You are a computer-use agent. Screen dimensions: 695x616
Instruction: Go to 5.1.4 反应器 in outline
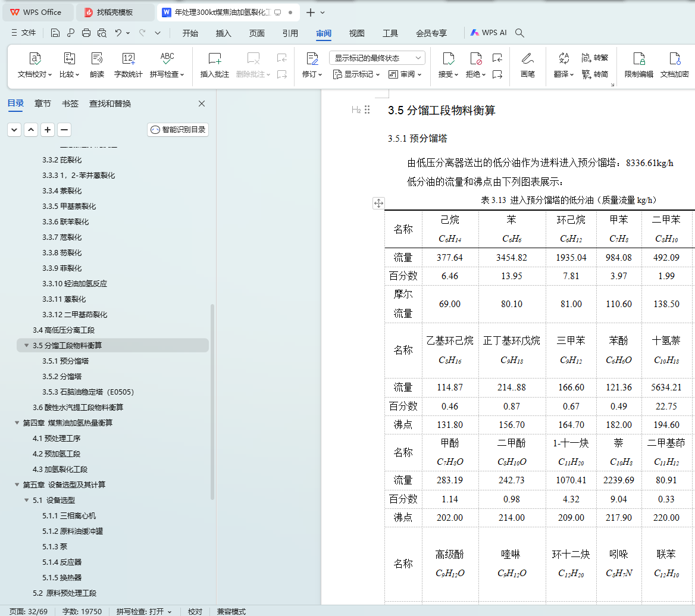[x=62, y=562]
